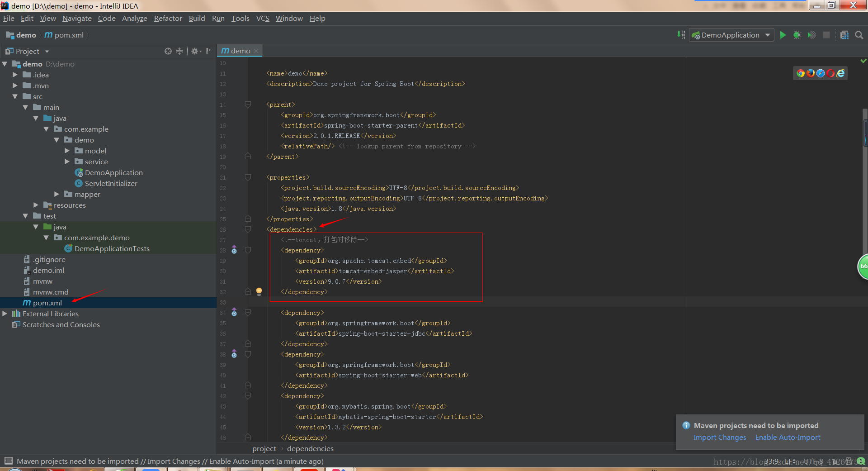Click dependencies in the XML breadcrumb
The image size is (868, 471).
(x=310, y=448)
